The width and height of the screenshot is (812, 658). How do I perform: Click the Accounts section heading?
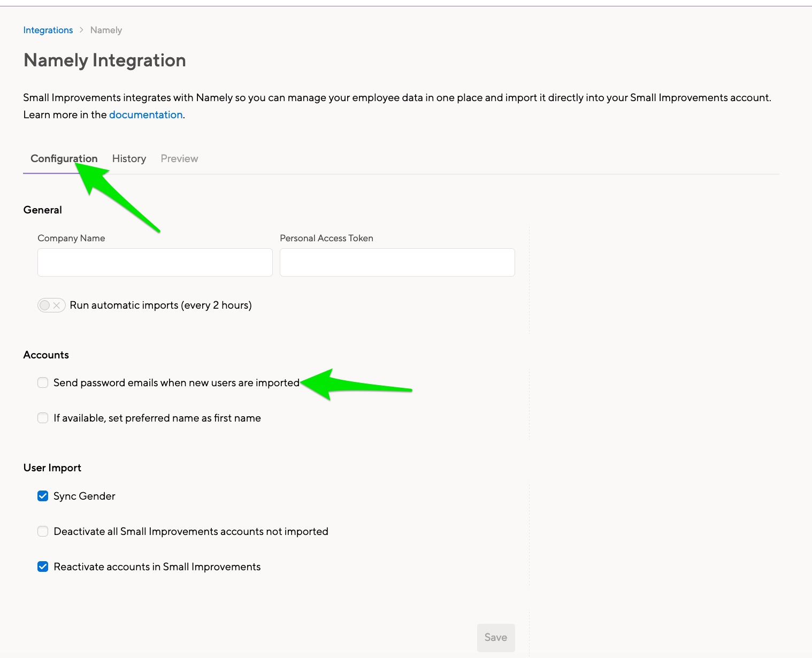point(45,355)
